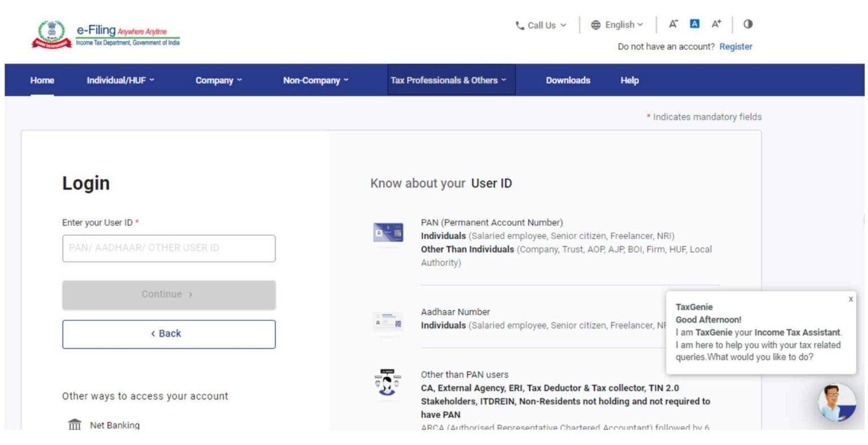868x445 pixels.
Task: Click the User ID input field
Action: (168, 248)
